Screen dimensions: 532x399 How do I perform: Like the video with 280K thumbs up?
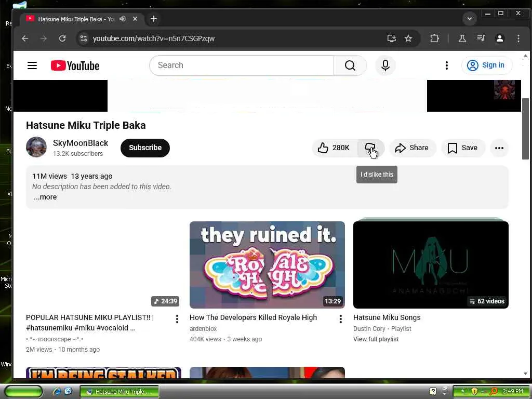click(334, 148)
